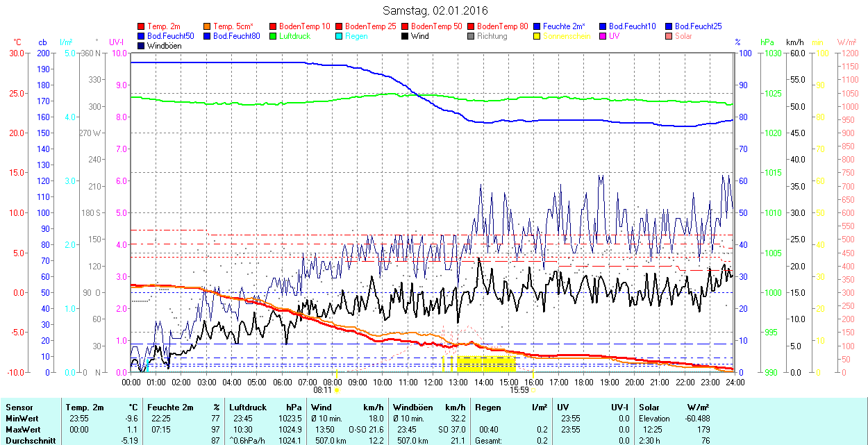This screenshot has height=445, width=868.
Task: Click the Luftdruck column header in table
Action: pyautogui.click(x=246, y=408)
